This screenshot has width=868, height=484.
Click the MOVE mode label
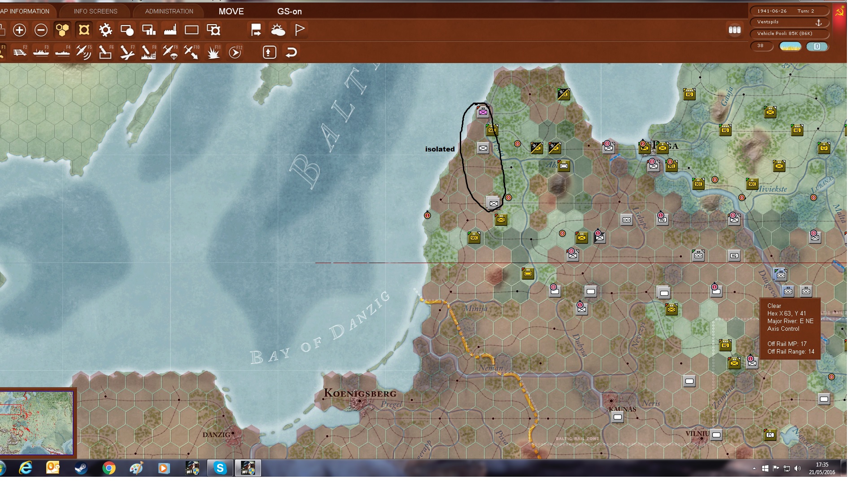[231, 11]
